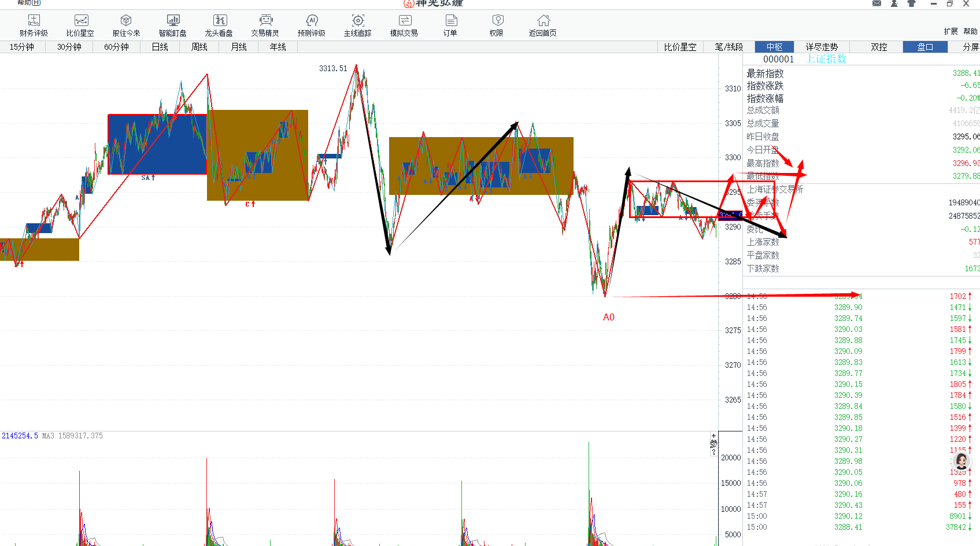The width and height of the screenshot is (980, 546).
Task: Open the skin shirt icon in the title bar
Action: [912, 3]
